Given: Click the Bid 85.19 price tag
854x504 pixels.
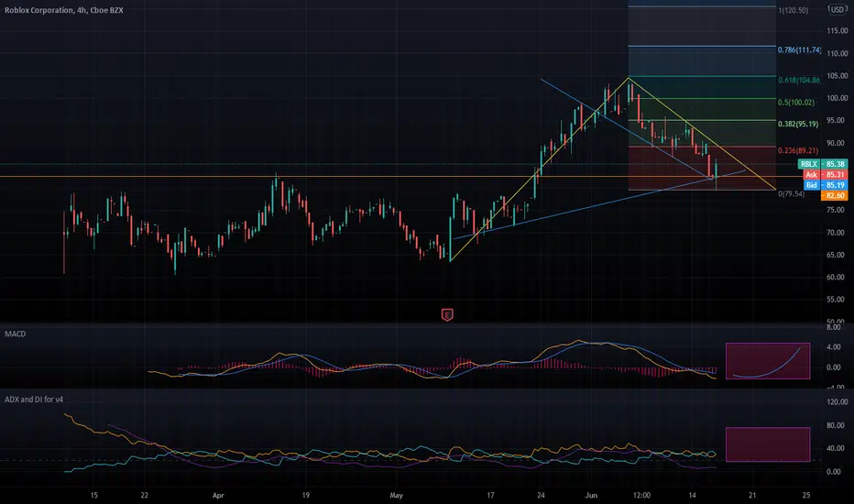Looking at the screenshot, I should point(826,185).
